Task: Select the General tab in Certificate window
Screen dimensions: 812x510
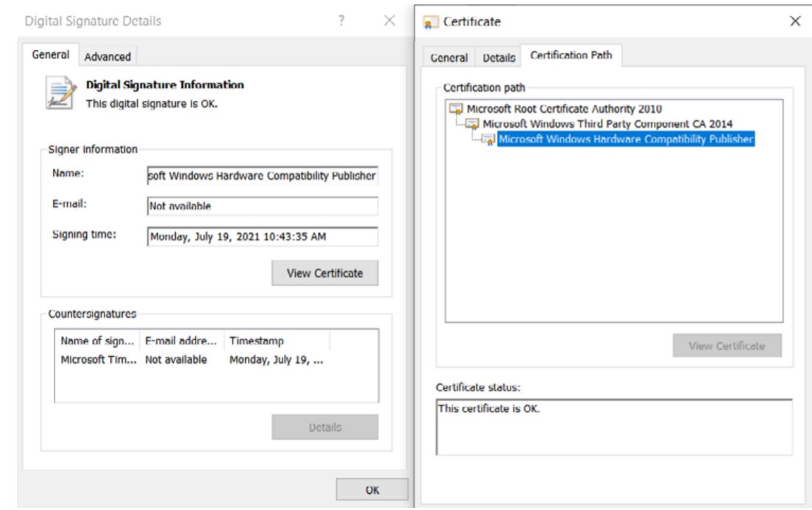Action: 449,57
